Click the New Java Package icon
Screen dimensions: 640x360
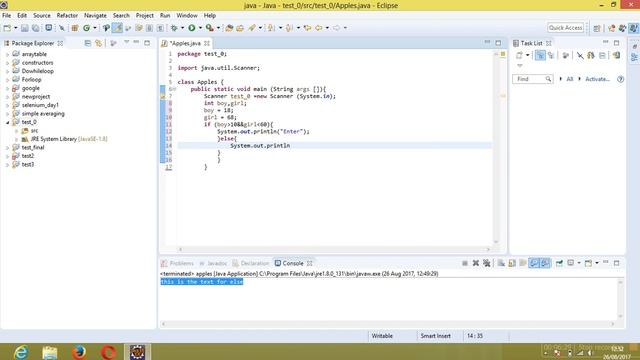coord(75,28)
